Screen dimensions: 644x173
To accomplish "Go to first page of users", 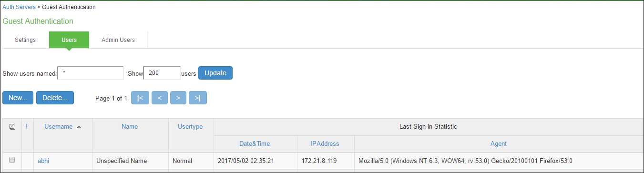I will click(140, 98).
